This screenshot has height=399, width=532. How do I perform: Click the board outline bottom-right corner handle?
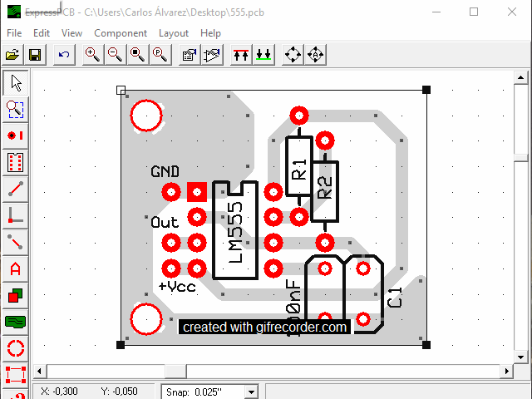[x=426, y=345]
